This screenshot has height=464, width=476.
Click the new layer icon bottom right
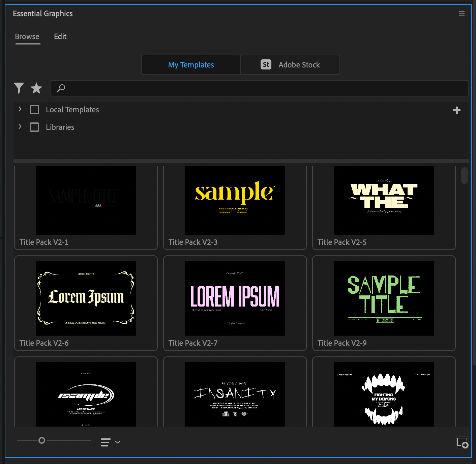click(x=462, y=442)
